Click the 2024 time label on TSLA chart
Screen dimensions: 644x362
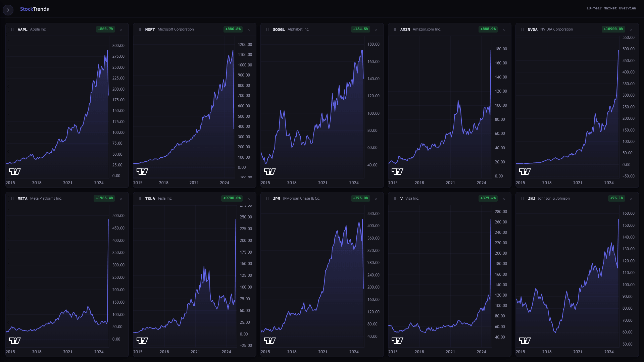coord(226,352)
